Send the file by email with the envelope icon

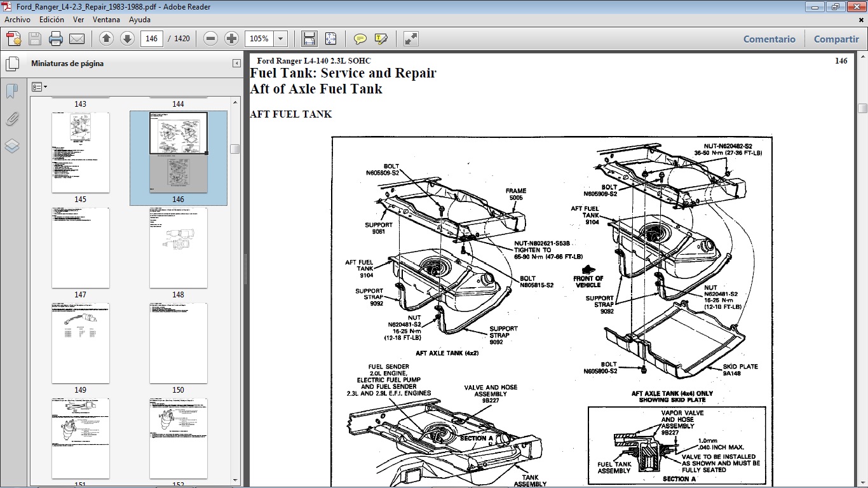point(77,39)
